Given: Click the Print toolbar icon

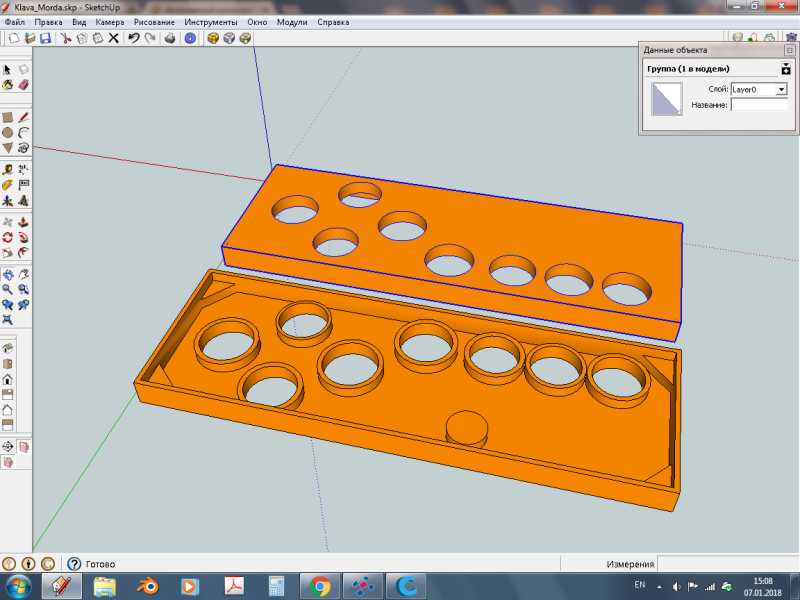Looking at the screenshot, I should coord(170,38).
